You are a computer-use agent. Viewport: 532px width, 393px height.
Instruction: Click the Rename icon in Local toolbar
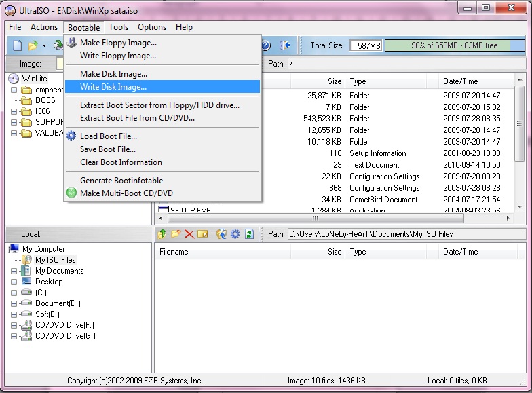202,233
